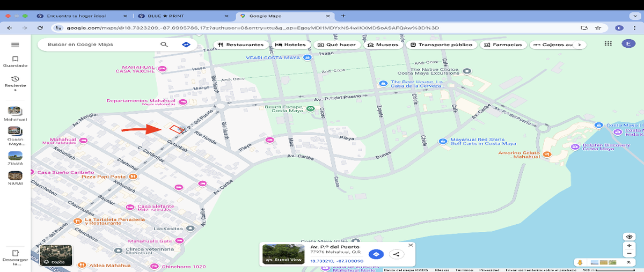Expand the map imagery options chevron

click(627, 262)
